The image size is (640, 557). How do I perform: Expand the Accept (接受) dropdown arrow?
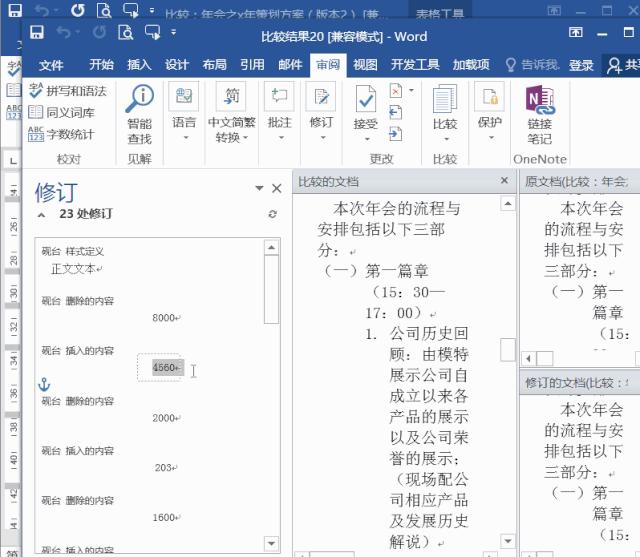[x=367, y=139]
